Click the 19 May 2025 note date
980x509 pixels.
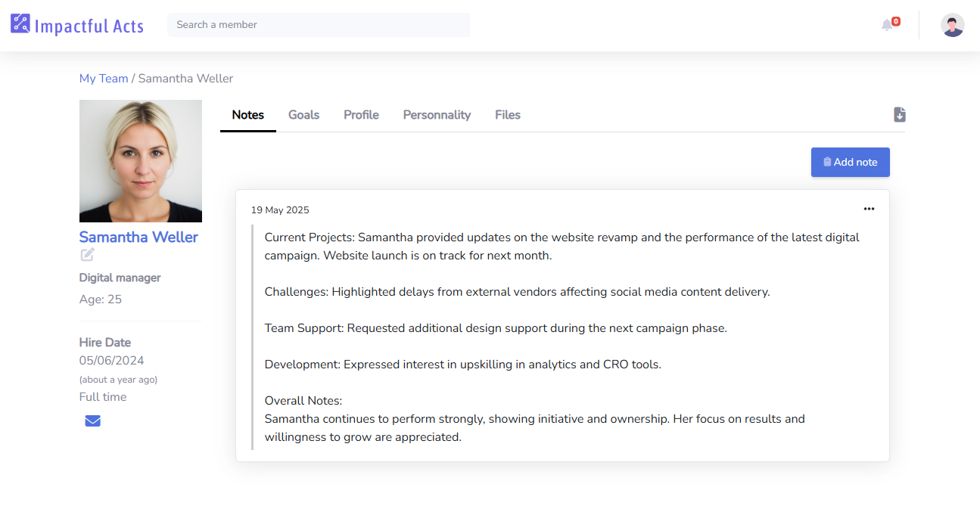tap(280, 210)
